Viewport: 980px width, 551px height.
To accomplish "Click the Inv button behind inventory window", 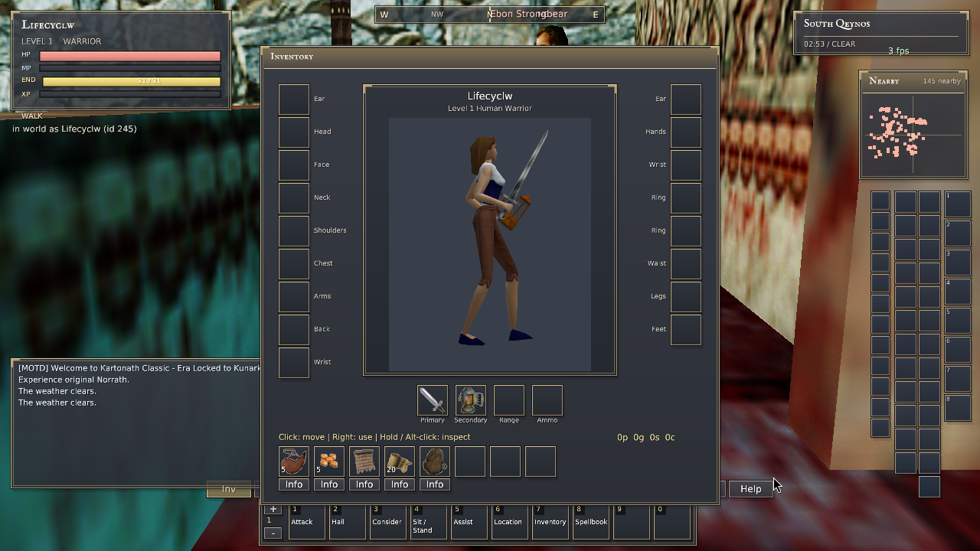I will click(x=229, y=489).
